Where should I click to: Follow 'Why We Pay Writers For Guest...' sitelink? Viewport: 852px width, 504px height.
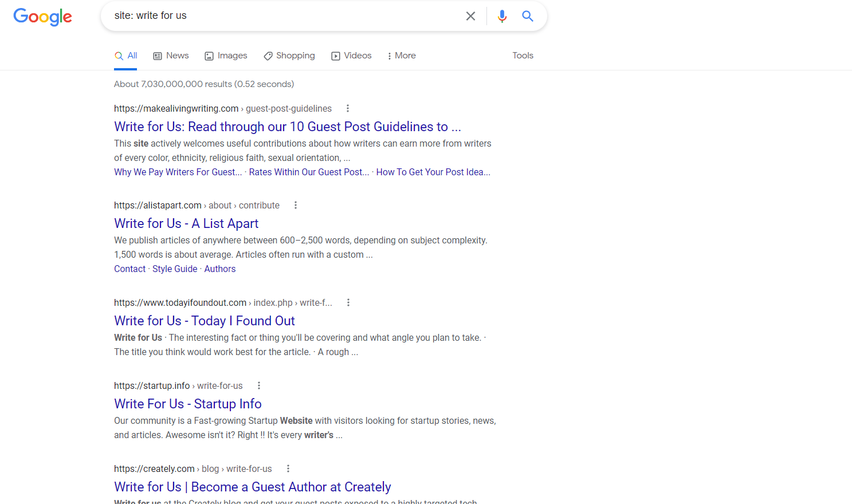pos(178,172)
